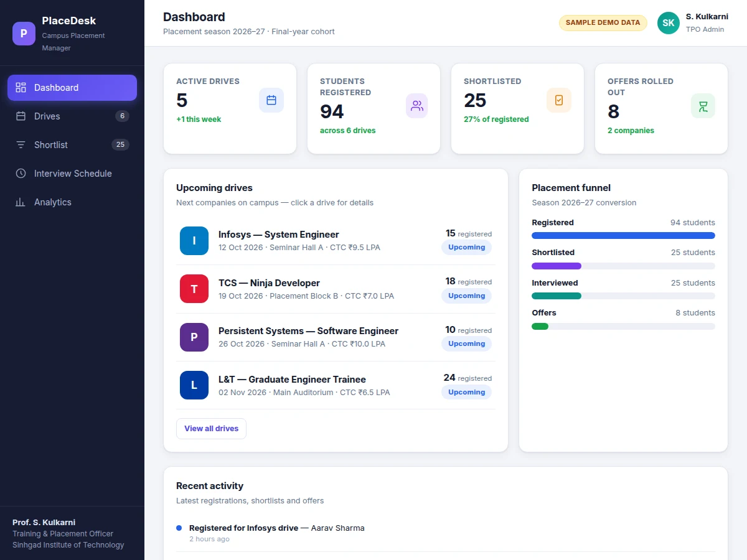Click the Students Registered people icon
747x560 pixels.
(x=417, y=106)
